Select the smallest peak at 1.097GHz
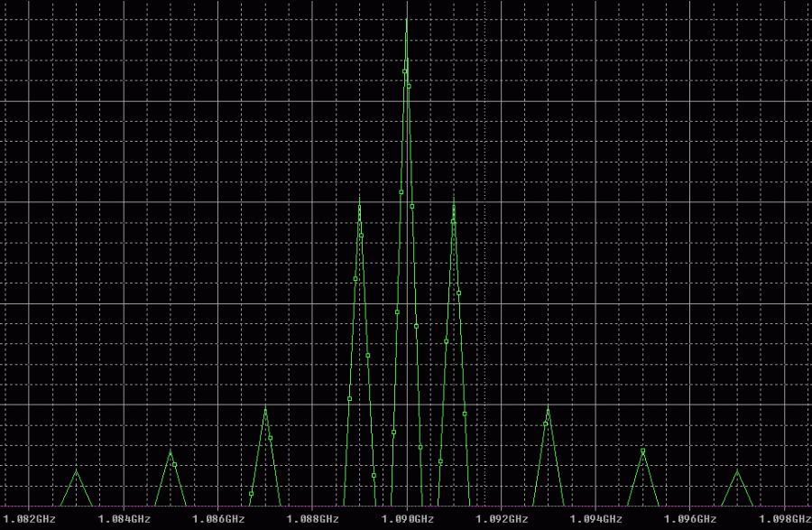 pyautogui.click(x=737, y=488)
